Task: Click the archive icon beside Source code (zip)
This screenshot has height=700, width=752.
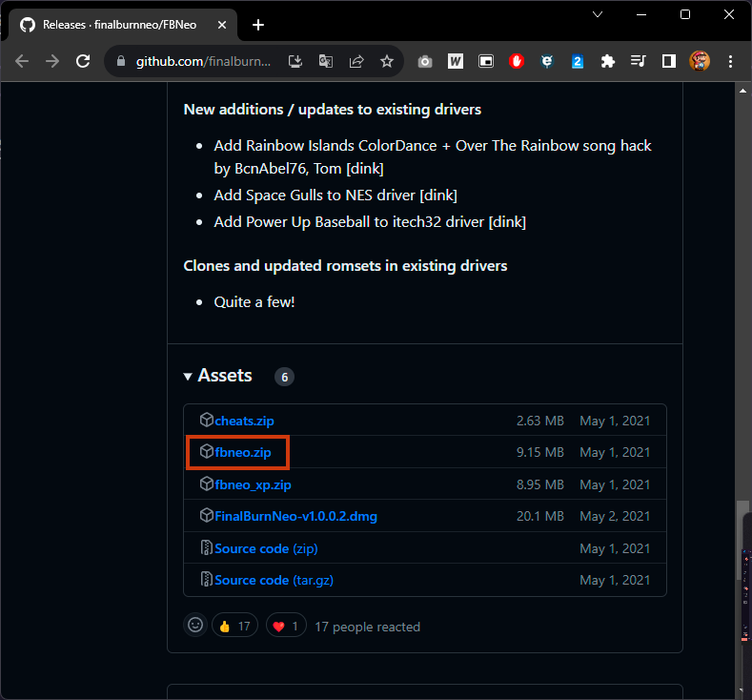Action: pos(206,547)
